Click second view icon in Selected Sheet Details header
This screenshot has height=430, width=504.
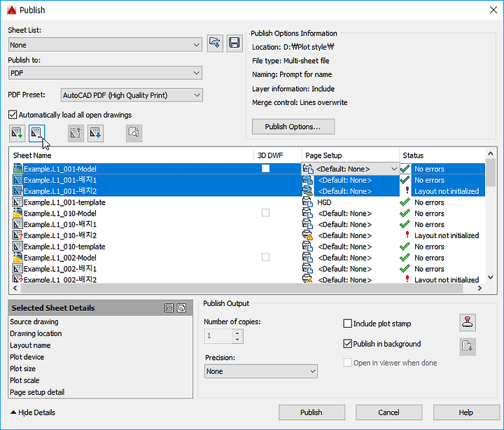[x=181, y=308]
